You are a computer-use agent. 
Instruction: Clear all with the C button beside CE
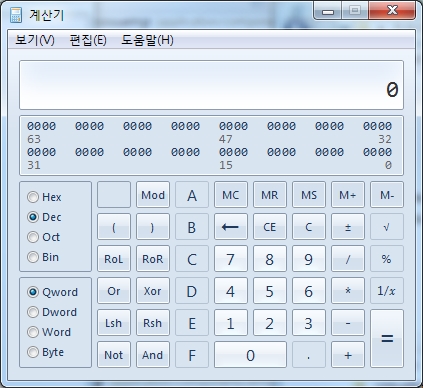[309, 227]
